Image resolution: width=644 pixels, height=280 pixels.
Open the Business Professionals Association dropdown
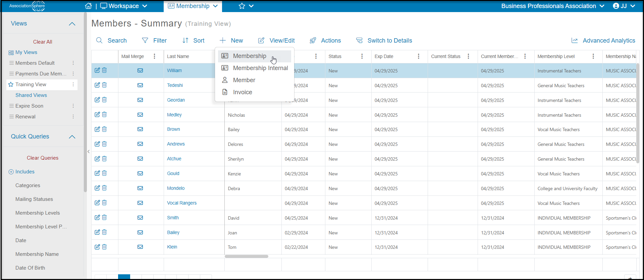coord(553,6)
